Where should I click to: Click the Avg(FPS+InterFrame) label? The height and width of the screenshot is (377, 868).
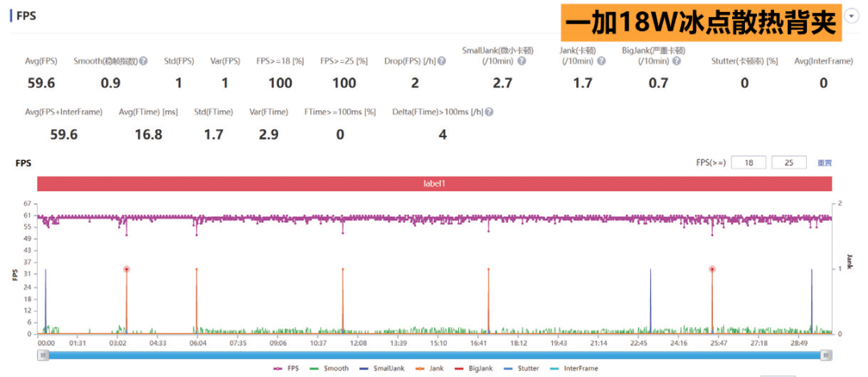64,112
